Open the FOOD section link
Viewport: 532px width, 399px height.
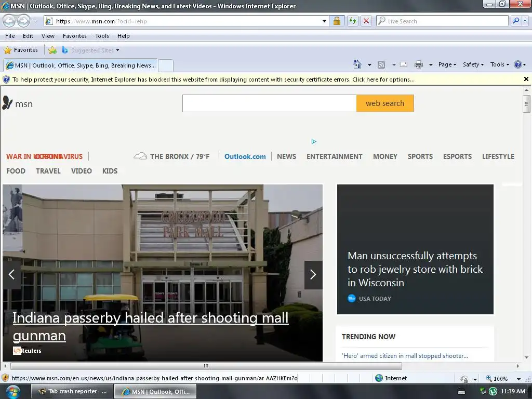click(x=16, y=171)
